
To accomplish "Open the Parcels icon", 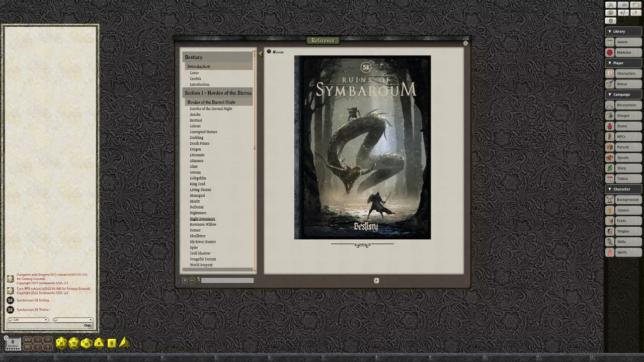I will [610, 147].
